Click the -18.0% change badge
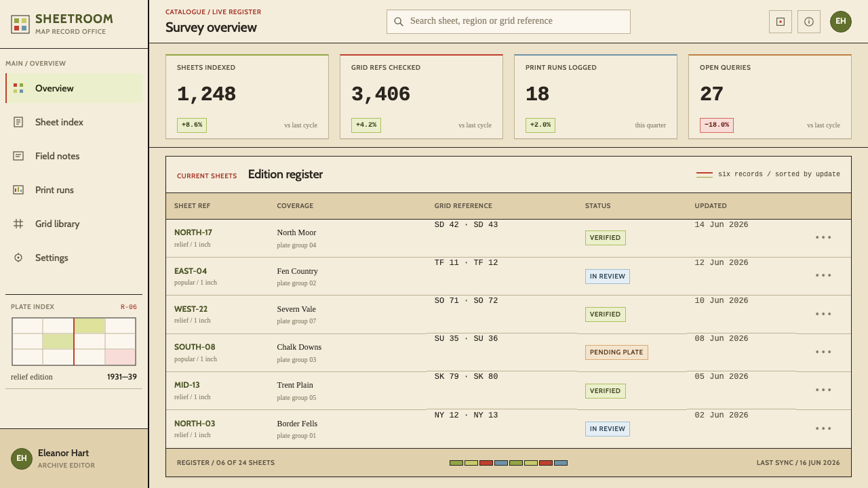This screenshot has width=868, height=488. tap(717, 125)
